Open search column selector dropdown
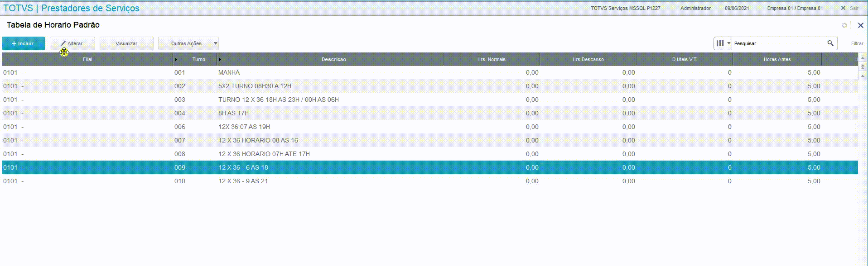Screen dimensions: 868x266 click(x=723, y=43)
